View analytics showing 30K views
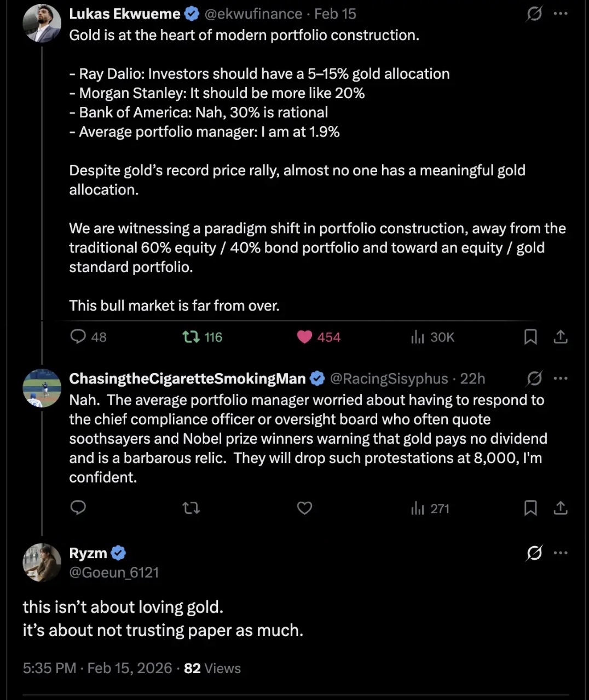 point(418,337)
